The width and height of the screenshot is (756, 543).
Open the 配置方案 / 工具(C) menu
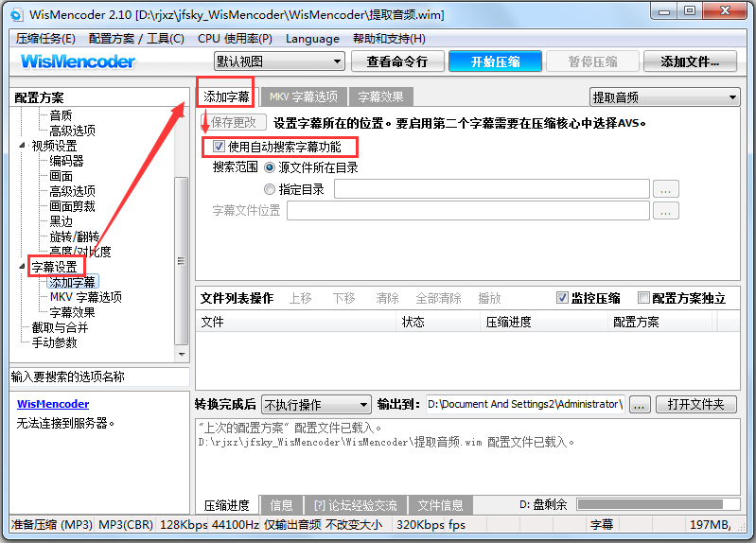click(136, 39)
